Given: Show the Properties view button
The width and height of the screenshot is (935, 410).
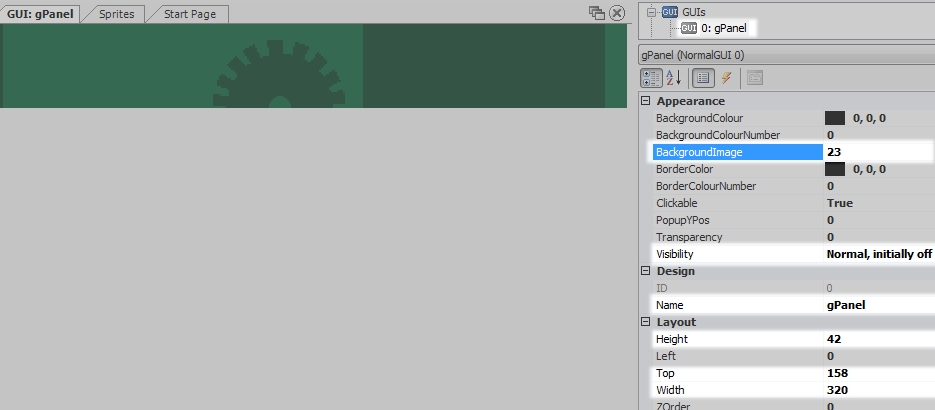Looking at the screenshot, I should [x=702, y=78].
